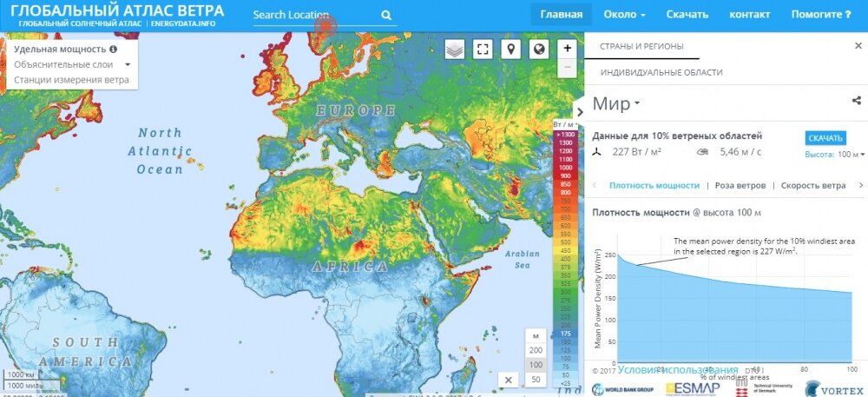Toggle fullscreen map view icon
The image size is (868, 397).
tap(483, 50)
